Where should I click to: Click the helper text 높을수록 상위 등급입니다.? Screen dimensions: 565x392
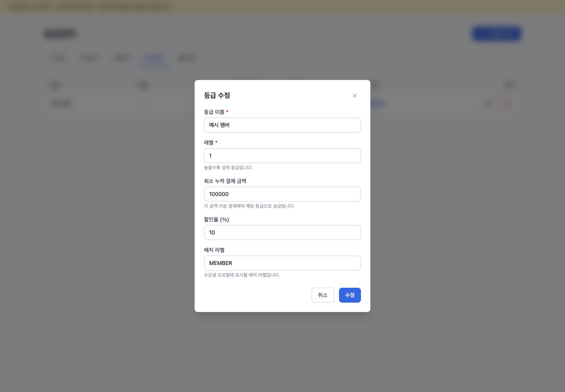[x=228, y=168]
